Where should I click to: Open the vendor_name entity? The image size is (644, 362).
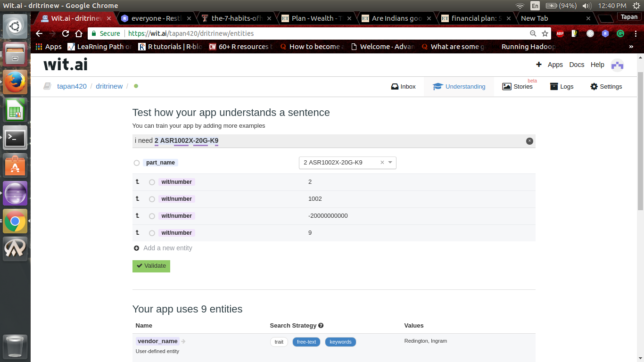coord(157,341)
